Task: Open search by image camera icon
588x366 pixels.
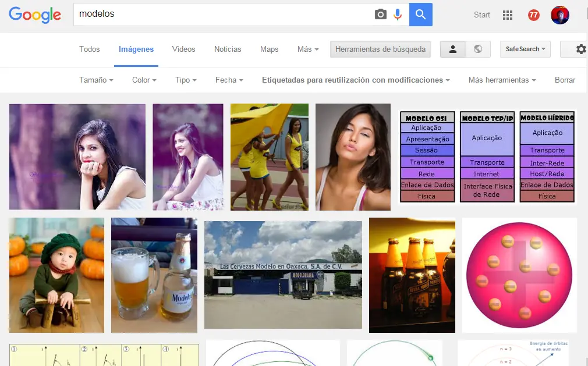Action: 380,15
